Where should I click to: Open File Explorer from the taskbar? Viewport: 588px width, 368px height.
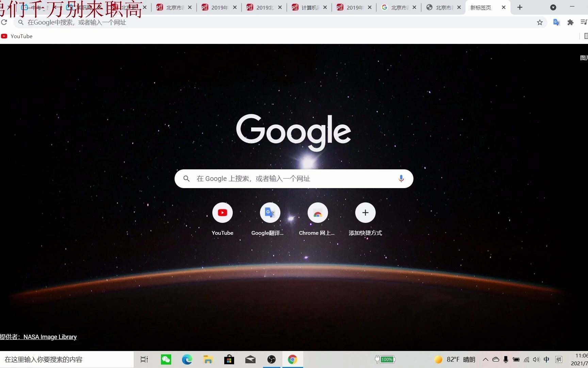pyautogui.click(x=208, y=359)
